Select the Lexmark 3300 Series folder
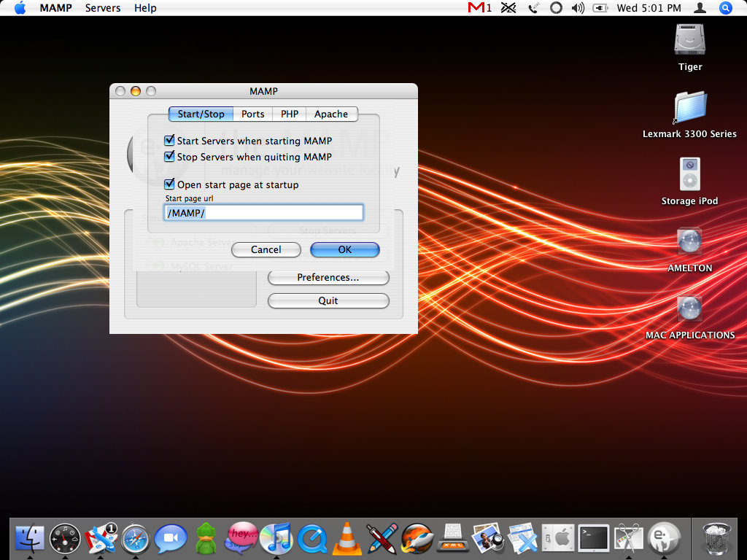The image size is (747, 560). click(x=690, y=107)
